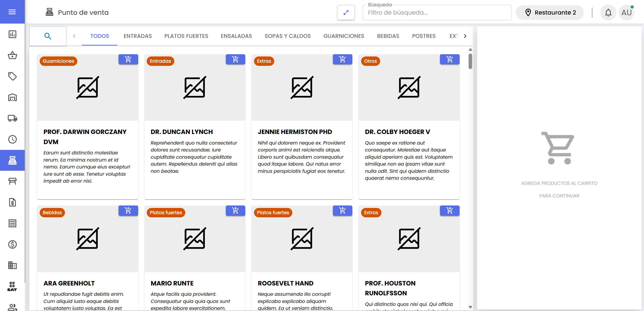Click the Búsqueda filter input field
Image resolution: width=644 pixels, height=311 pixels.
click(437, 13)
